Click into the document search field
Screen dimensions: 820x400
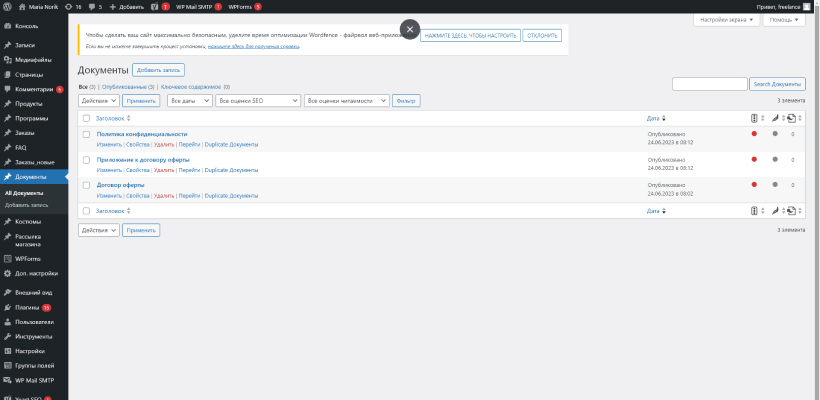pyautogui.click(x=709, y=84)
